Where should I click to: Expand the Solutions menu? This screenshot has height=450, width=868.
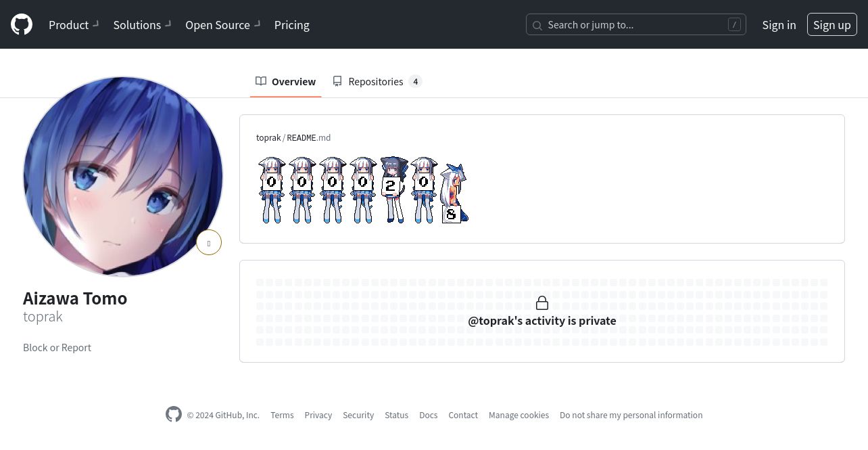(142, 24)
